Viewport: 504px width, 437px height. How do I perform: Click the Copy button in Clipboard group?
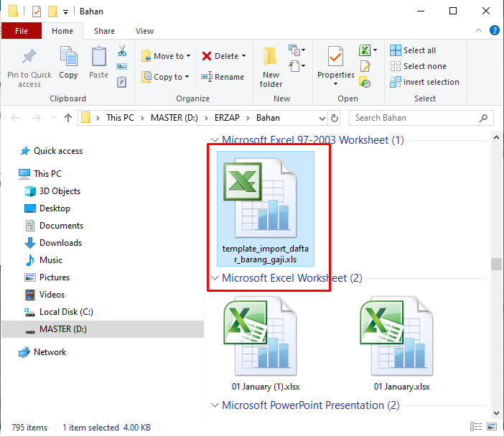[68, 63]
